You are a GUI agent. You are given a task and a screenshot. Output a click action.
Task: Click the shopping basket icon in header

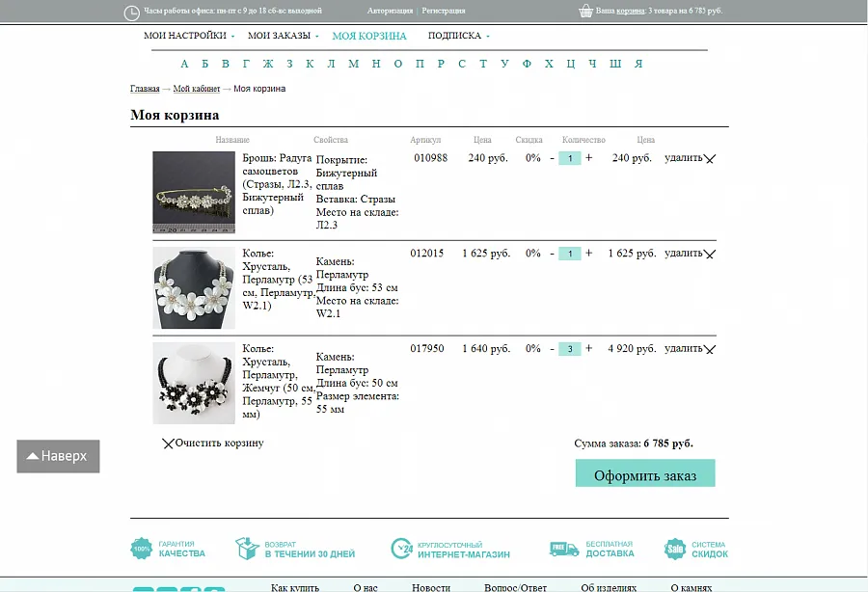pyautogui.click(x=585, y=11)
